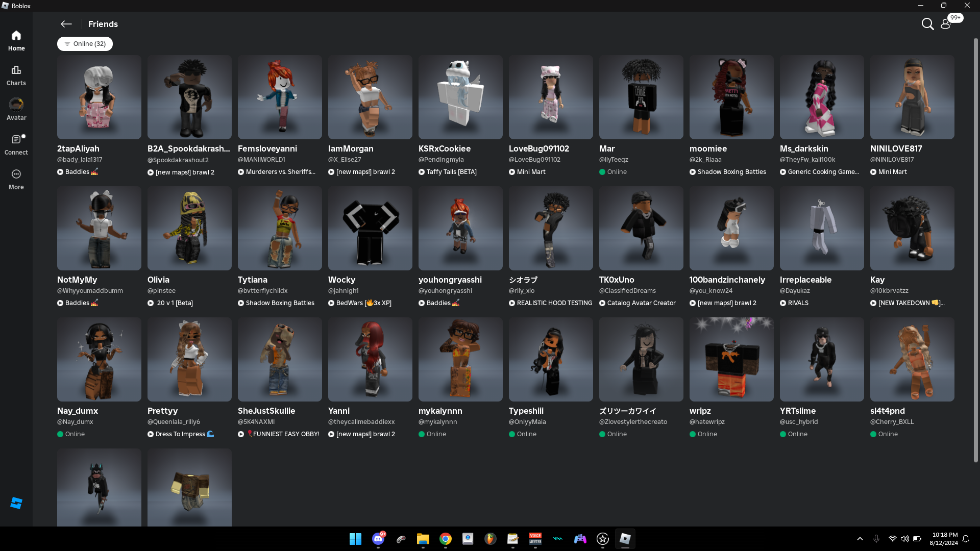Open KSRxCookiee's avatar thumbnail
The width and height of the screenshot is (980, 551).
pyautogui.click(x=460, y=97)
